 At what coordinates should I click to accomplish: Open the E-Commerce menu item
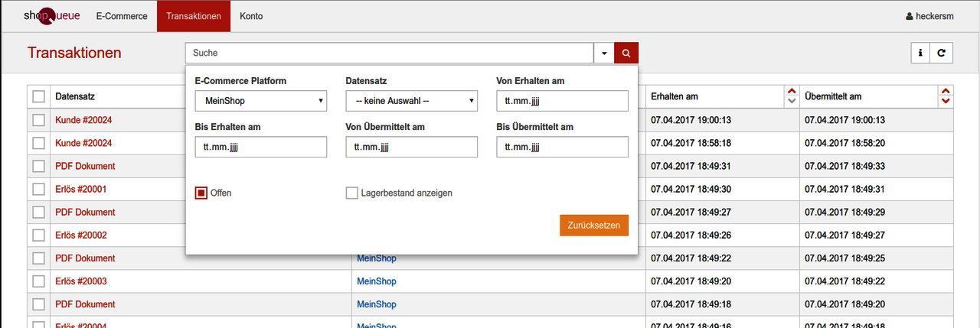coord(122,16)
